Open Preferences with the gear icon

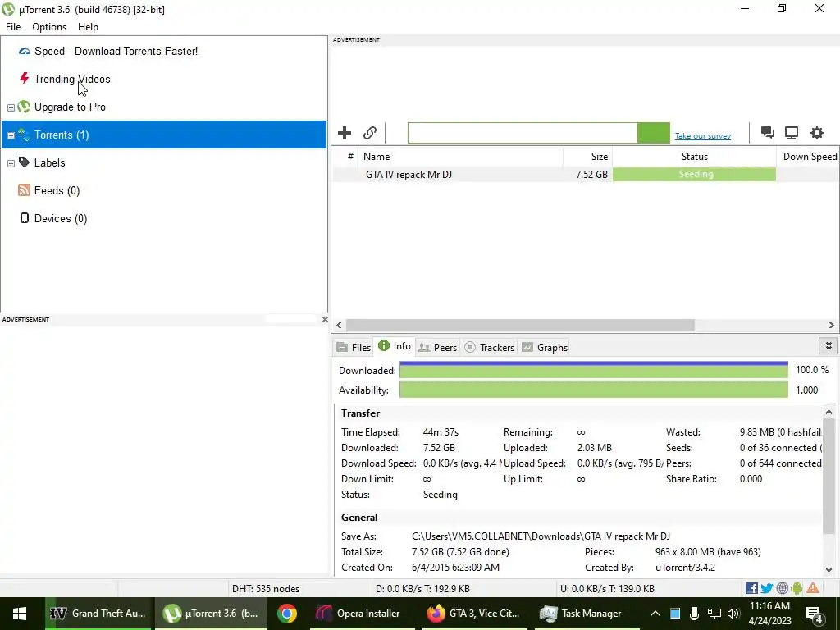pos(816,133)
